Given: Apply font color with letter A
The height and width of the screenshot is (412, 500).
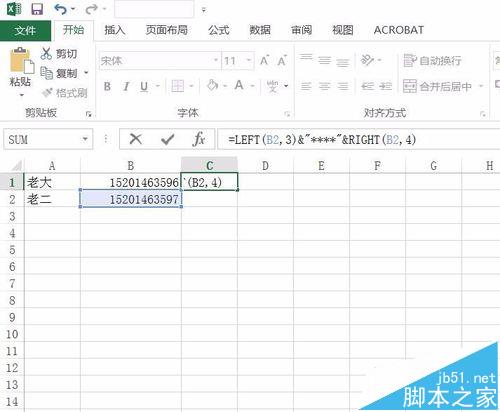Looking at the screenshot, I should pyautogui.click(x=239, y=86).
